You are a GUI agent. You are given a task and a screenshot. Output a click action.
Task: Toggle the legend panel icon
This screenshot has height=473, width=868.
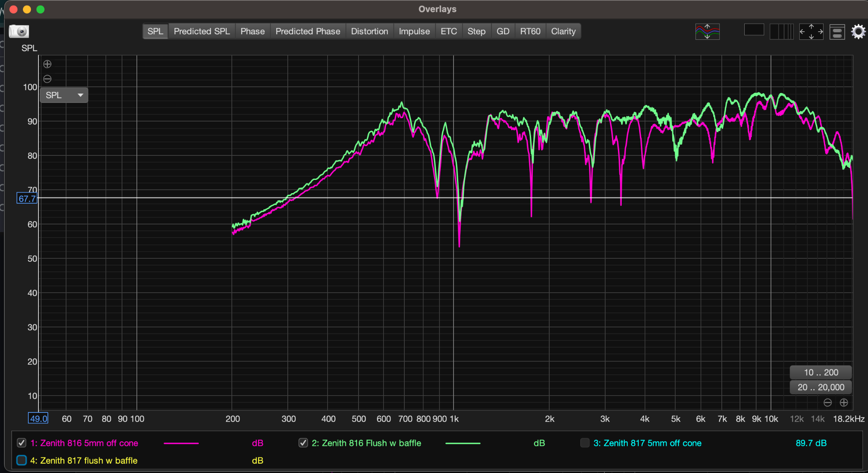click(837, 32)
